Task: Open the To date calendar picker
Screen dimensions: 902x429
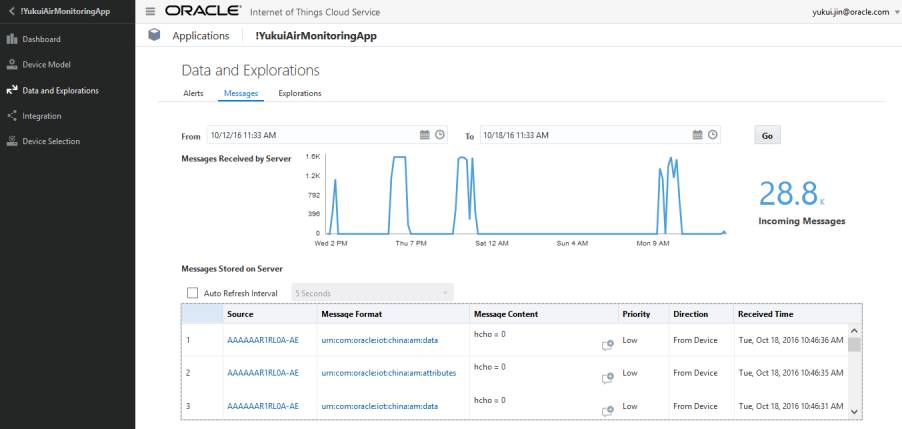Action: coord(697,135)
